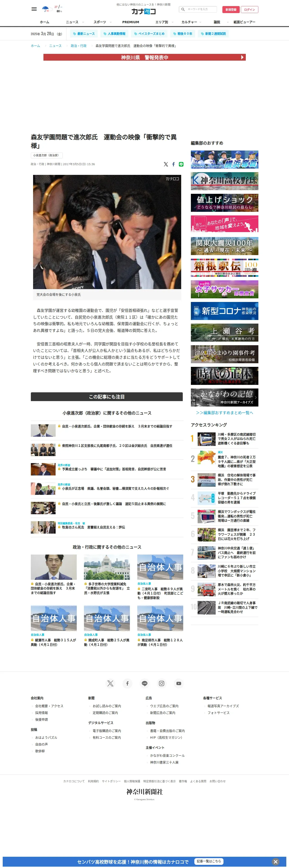Click 電子版購読のご案内 footer link
Viewport: 289px width, 868px height.
coord(107,731)
